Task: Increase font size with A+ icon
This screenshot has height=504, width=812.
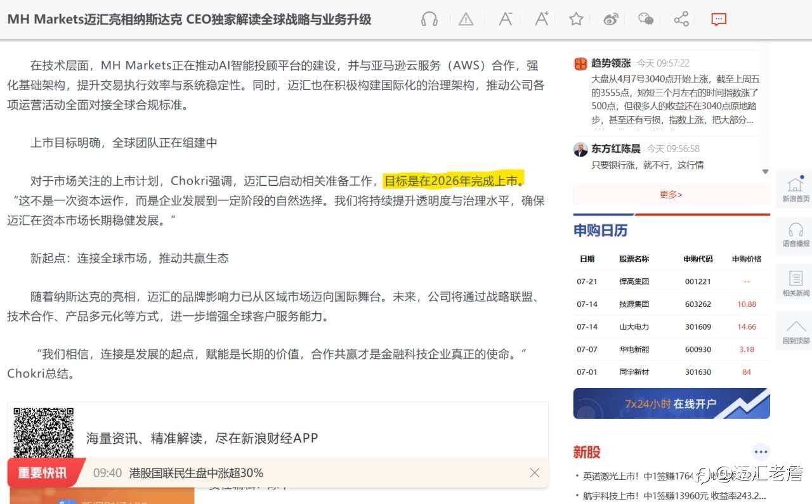Action: tap(541, 19)
